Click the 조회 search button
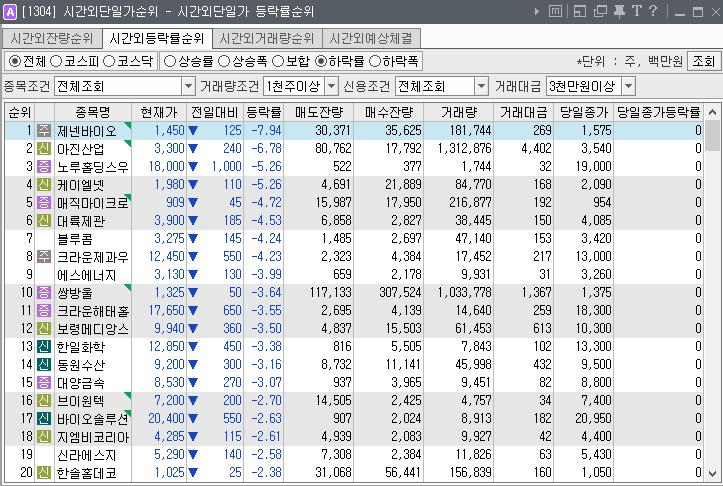Screen dimensions: 723x486 (x=704, y=61)
